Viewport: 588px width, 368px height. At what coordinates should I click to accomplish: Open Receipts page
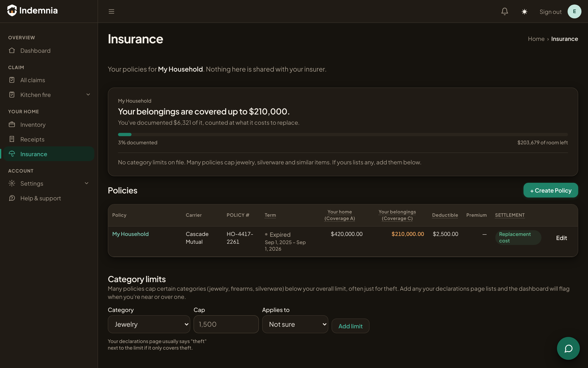coord(49,139)
